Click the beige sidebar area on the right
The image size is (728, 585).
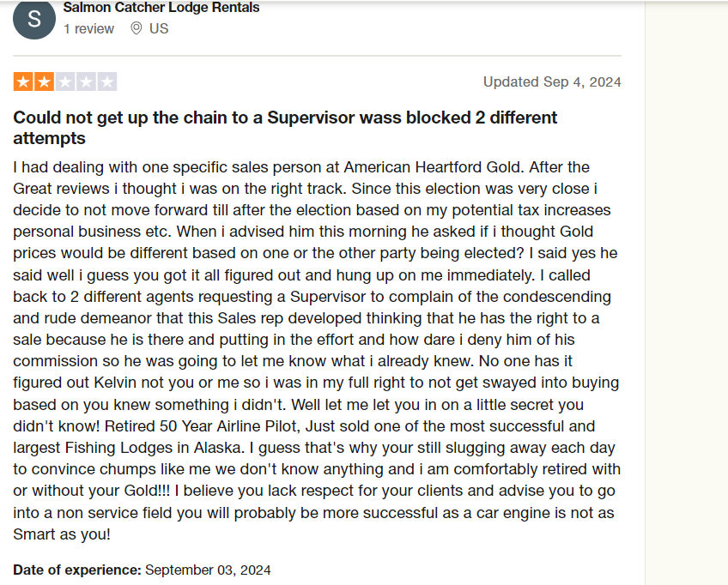coord(686,292)
